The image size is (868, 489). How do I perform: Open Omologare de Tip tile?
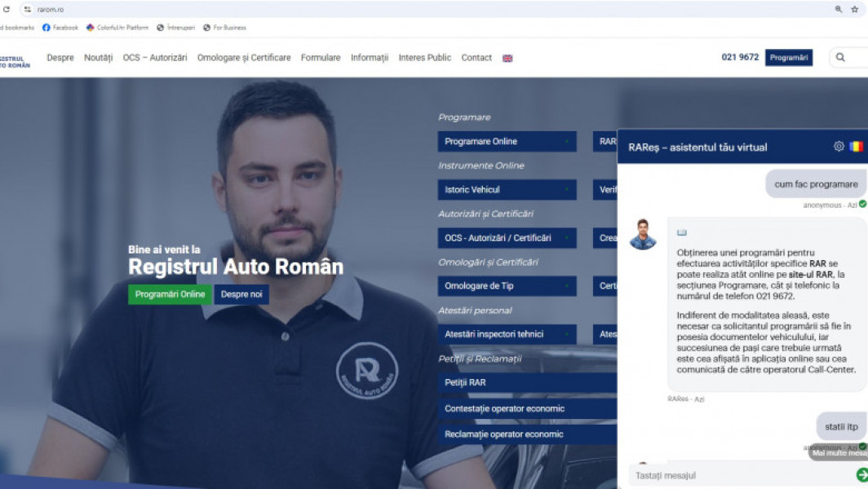(x=507, y=286)
